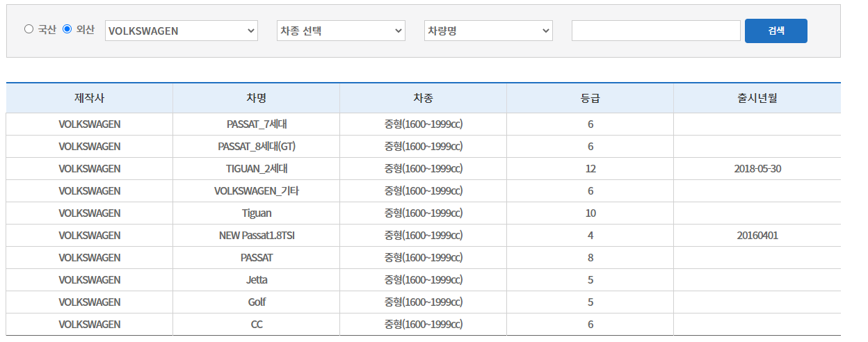Click the search text input field
The width and height of the screenshot is (868, 342).
(656, 31)
